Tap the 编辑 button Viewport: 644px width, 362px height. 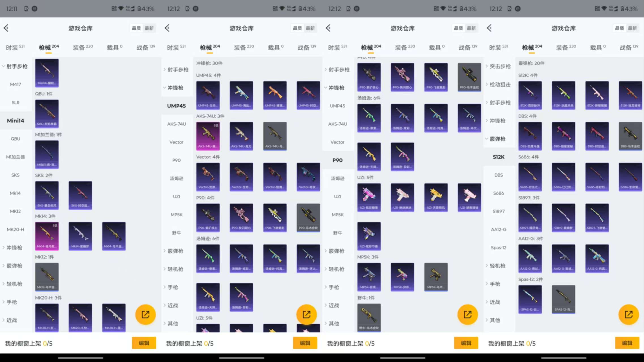pos(144,343)
